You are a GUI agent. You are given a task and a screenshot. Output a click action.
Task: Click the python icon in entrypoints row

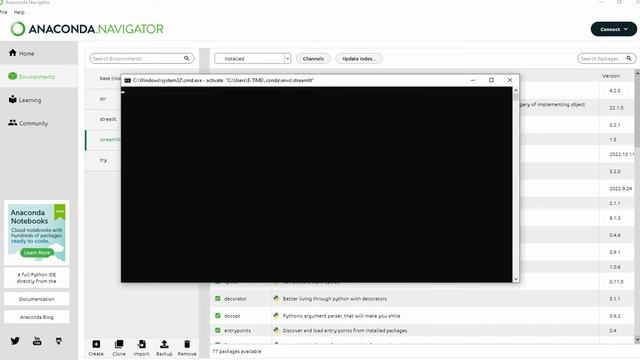coord(276,330)
